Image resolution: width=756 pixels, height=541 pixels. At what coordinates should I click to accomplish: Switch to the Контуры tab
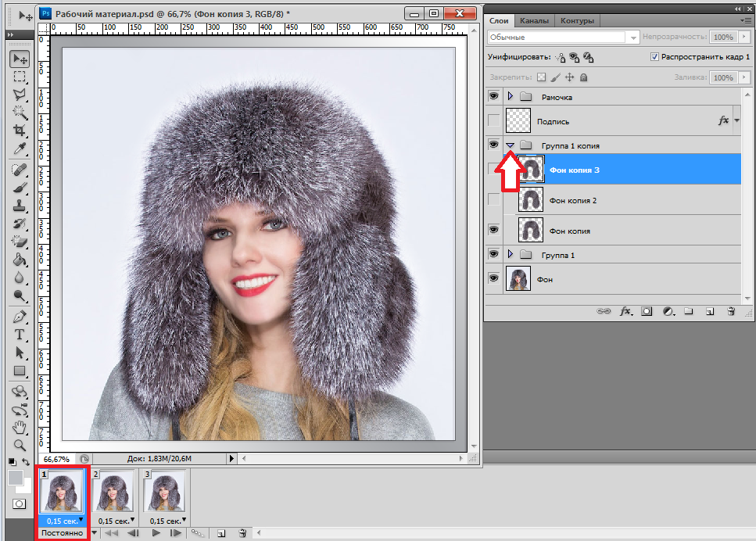point(576,20)
